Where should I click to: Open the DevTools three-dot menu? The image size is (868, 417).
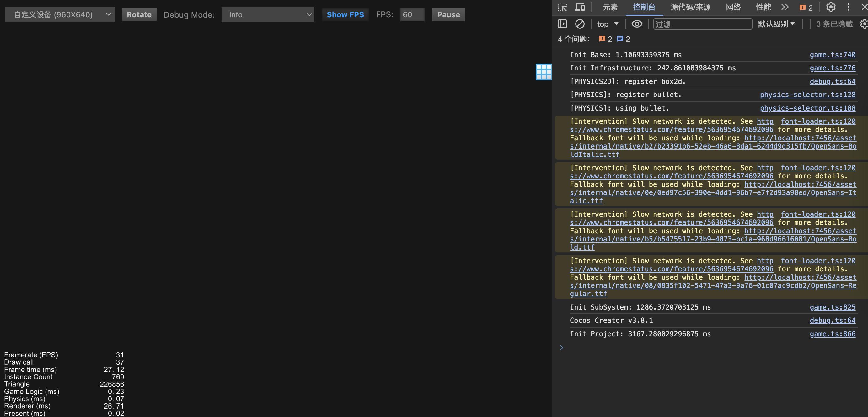tap(849, 7)
